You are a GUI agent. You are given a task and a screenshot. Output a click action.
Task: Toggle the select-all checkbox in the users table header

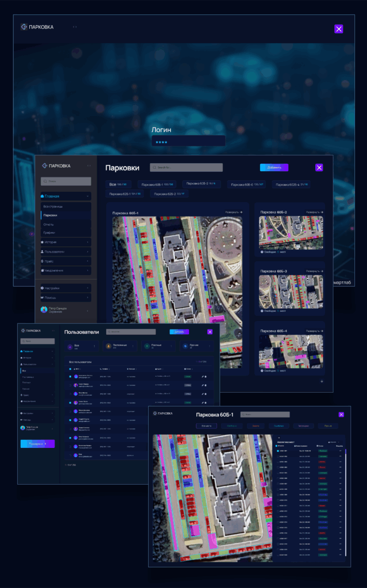(70, 369)
